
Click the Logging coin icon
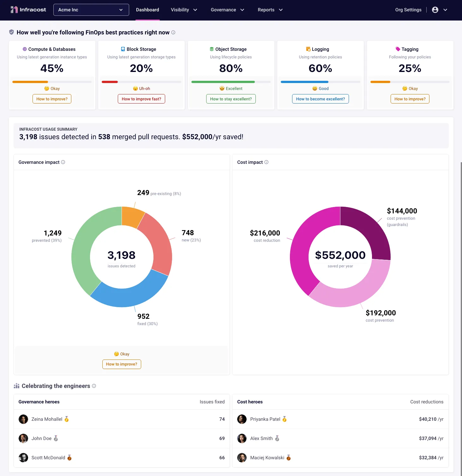308,49
